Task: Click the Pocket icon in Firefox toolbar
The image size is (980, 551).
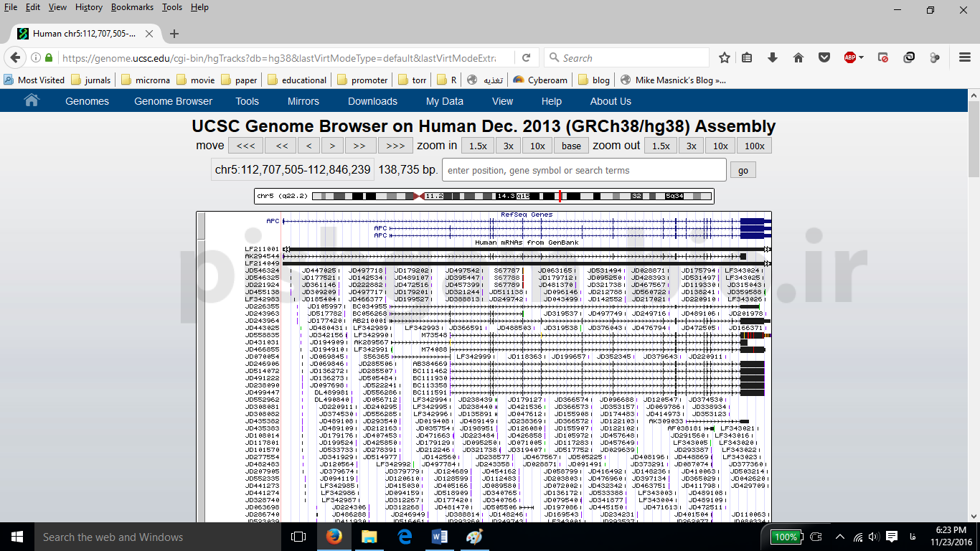Action: pyautogui.click(x=824, y=57)
